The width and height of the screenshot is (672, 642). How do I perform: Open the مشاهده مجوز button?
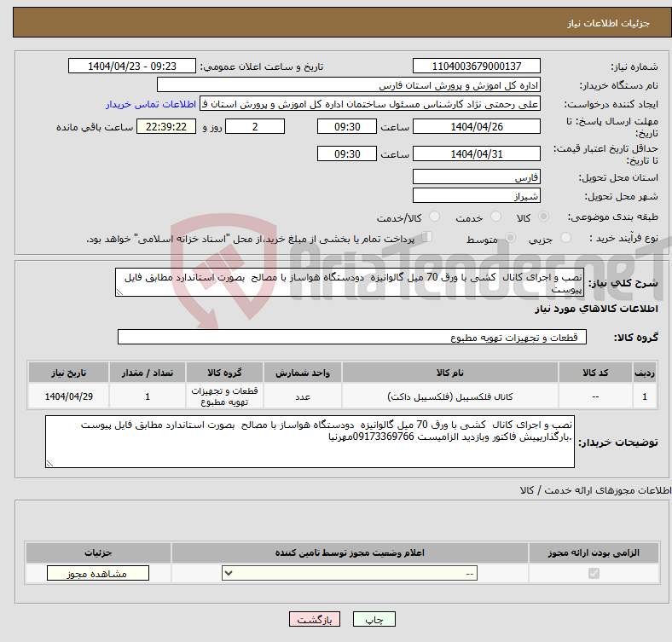[x=98, y=574]
